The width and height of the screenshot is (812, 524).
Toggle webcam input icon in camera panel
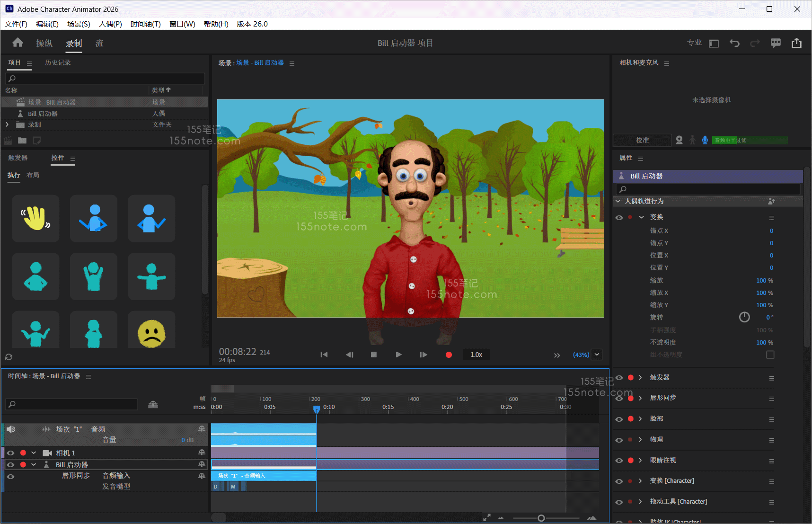pyautogui.click(x=679, y=140)
